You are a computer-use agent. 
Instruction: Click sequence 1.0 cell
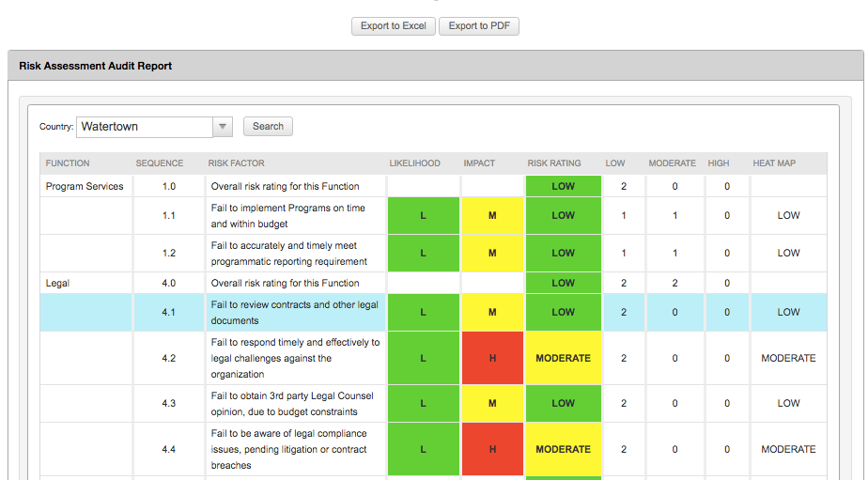(x=169, y=187)
